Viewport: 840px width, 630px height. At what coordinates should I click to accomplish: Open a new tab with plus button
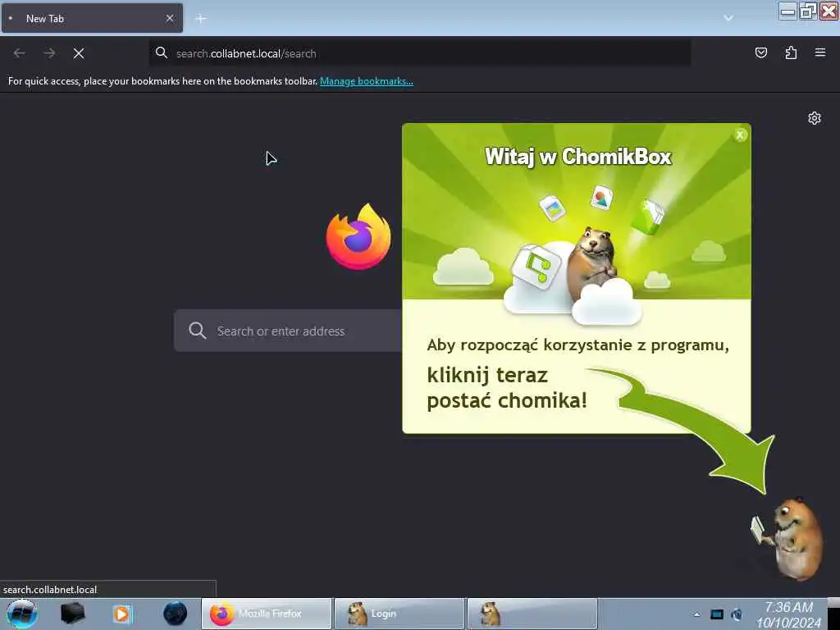pyautogui.click(x=201, y=19)
